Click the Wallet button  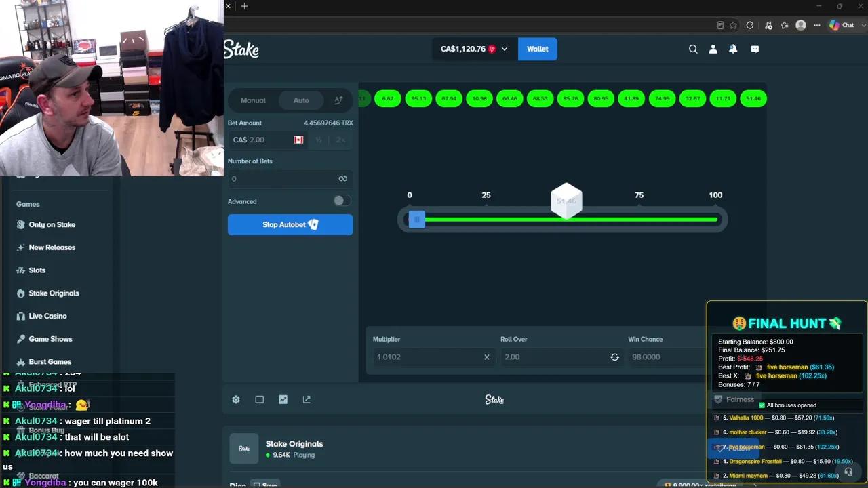(x=538, y=49)
